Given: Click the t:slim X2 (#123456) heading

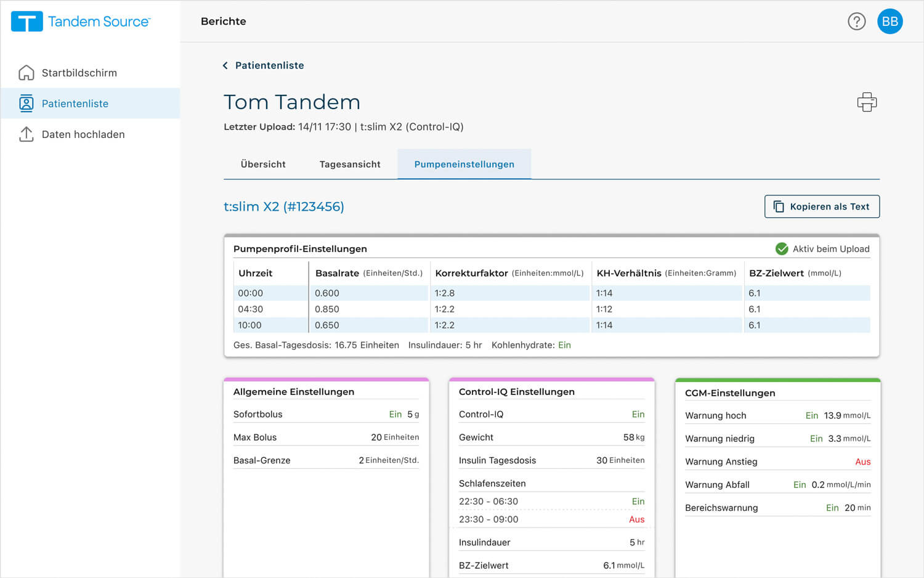Looking at the screenshot, I should coord(284,206).
